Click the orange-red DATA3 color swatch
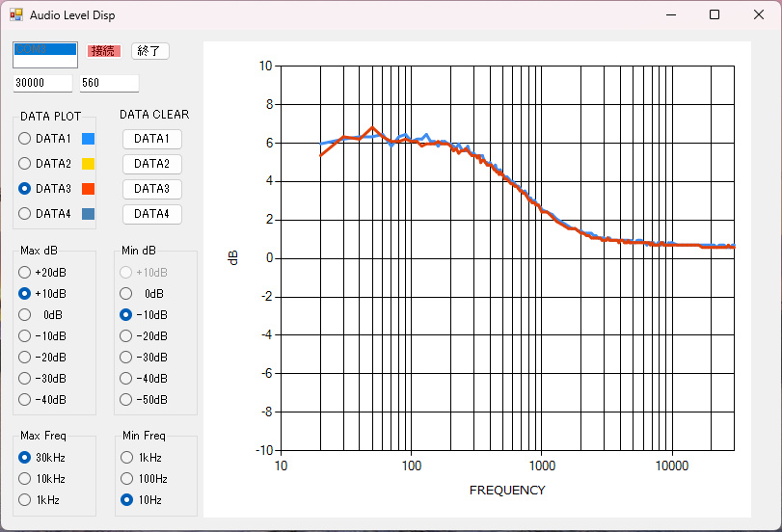The width and height of the screenshot is (782, 532). pos(88,189)
